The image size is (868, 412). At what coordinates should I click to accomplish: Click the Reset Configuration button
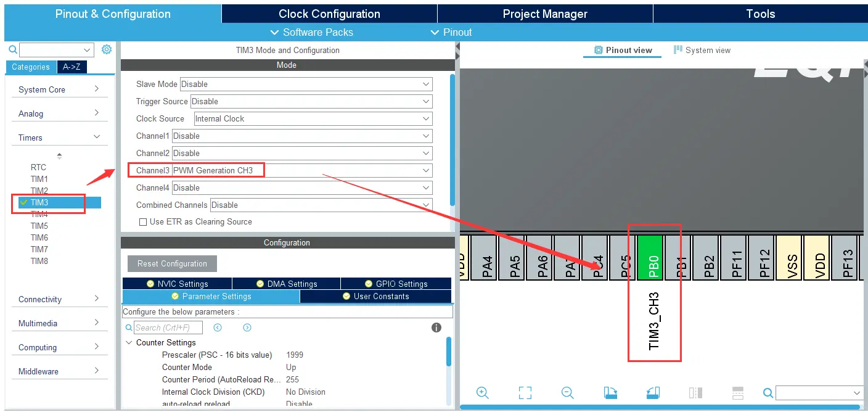tap(172, 263)
